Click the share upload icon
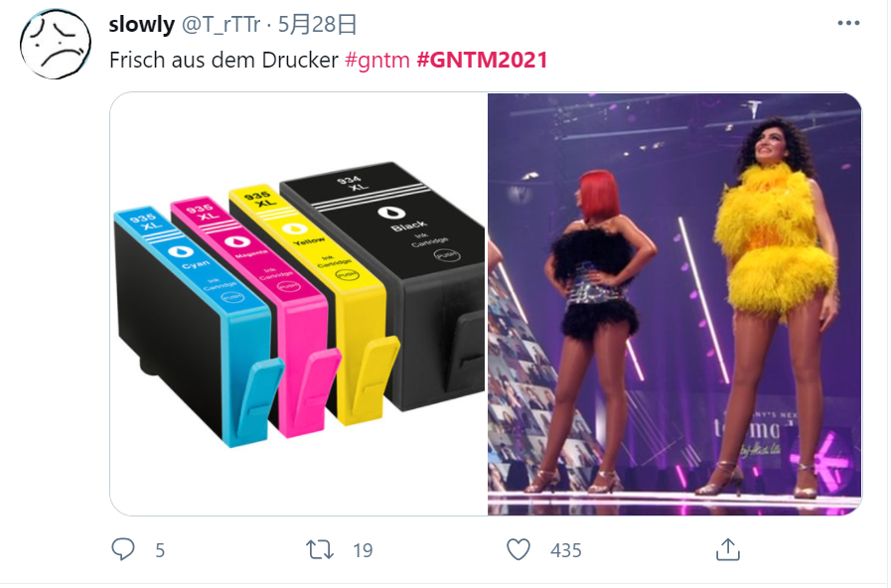Screen dimensions: 891x588 (728, 549)
